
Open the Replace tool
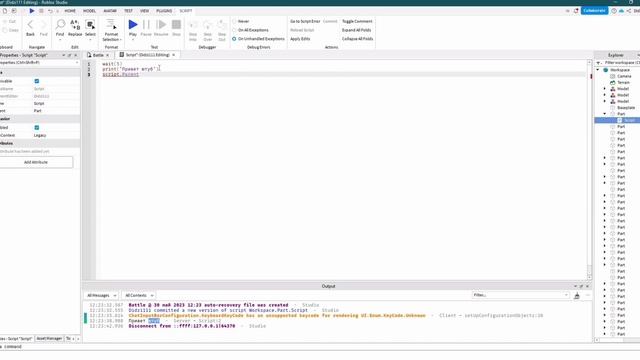point(75,24)
